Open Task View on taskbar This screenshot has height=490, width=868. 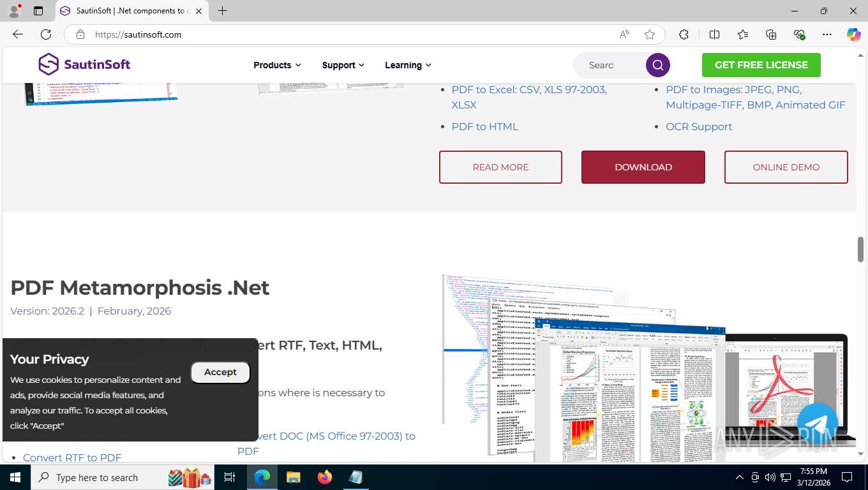[x=230, y=477]
